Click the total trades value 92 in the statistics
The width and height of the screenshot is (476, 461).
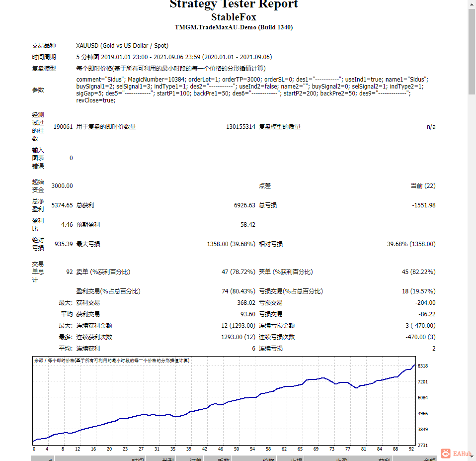pos(70,272)
